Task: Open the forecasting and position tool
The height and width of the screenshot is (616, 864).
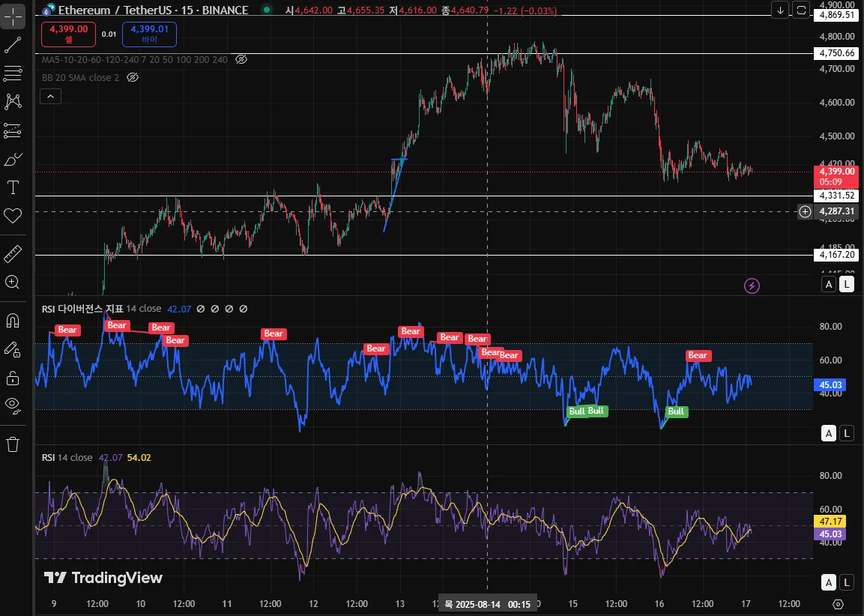Action: point(13,130)
